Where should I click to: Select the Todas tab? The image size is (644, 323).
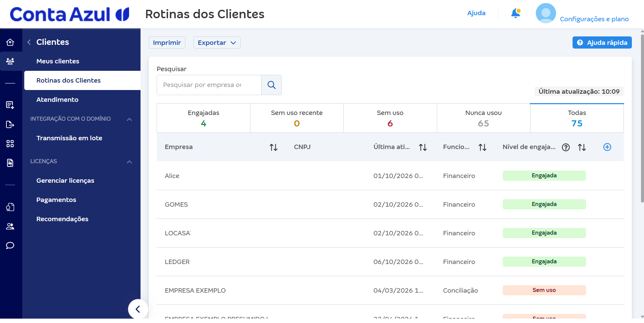[x=577, y=118]
